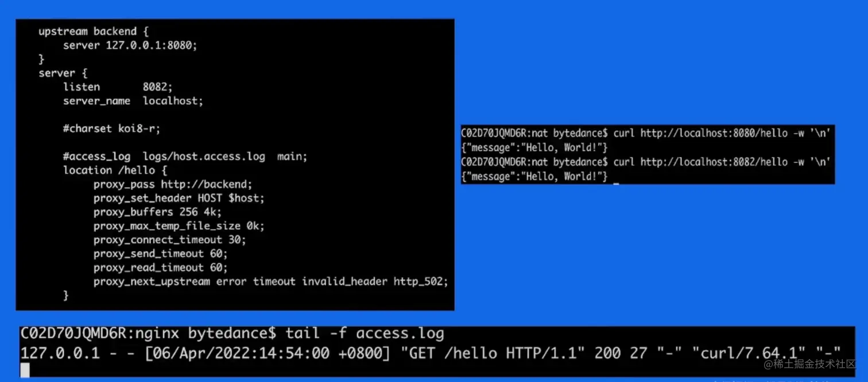This screenshot has height=382, width=868.
Task: Click the 'server_name localhost;' directive
Action: coord(133,101)
